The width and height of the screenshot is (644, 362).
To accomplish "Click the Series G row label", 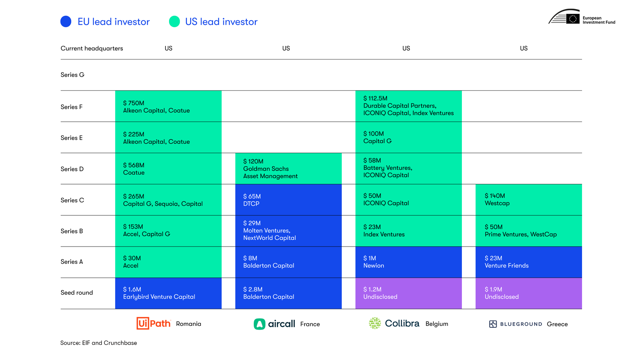I will point(72,75).
